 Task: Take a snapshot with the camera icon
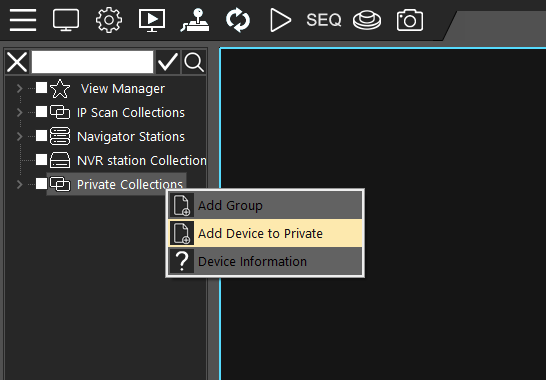(410, 20)
